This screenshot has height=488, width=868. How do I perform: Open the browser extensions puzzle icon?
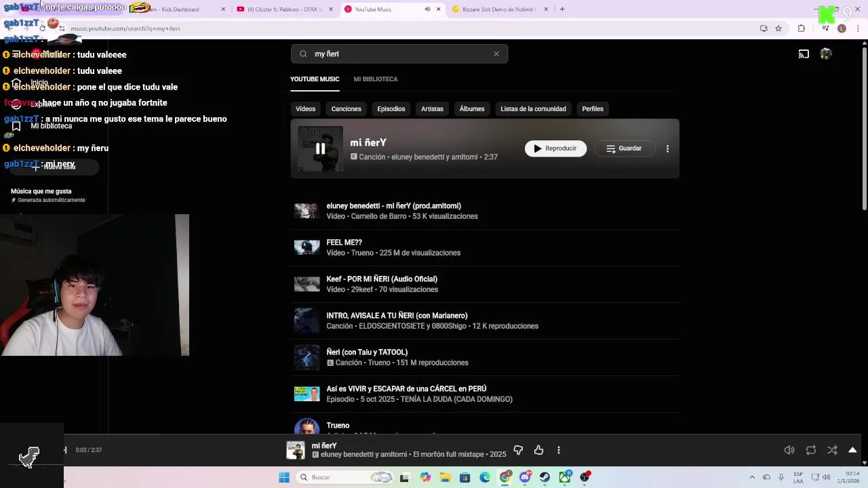(802, 28)
